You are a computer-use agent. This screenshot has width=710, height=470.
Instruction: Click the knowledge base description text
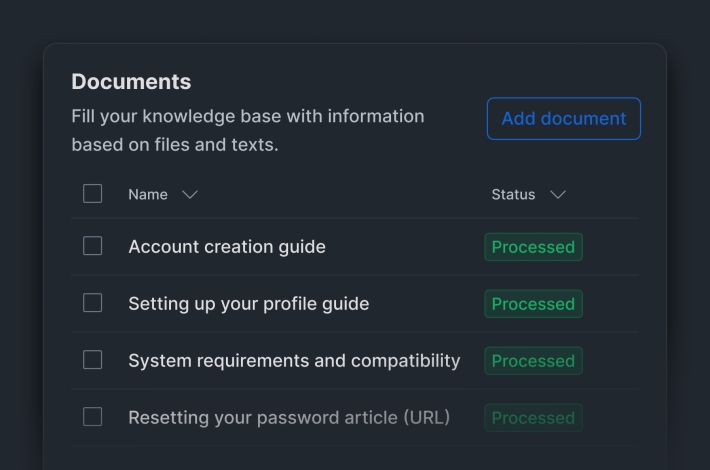click(x=247, y=130)
